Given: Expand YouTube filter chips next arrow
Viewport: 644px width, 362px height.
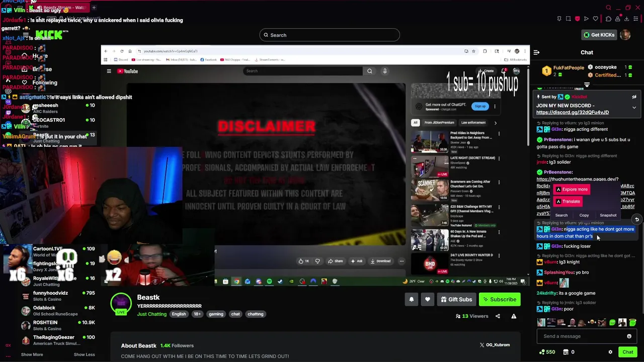Looking at the screenshot, I should point(495,123).
